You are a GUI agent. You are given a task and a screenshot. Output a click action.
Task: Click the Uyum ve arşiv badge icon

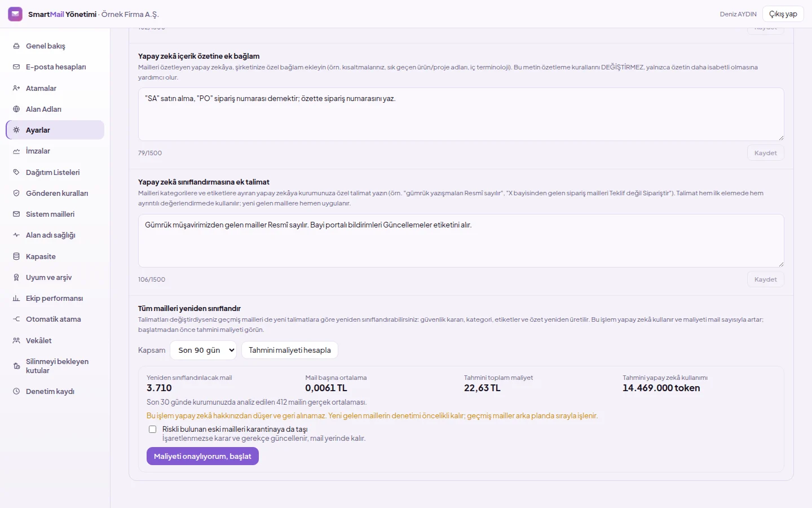pos(16,278)
